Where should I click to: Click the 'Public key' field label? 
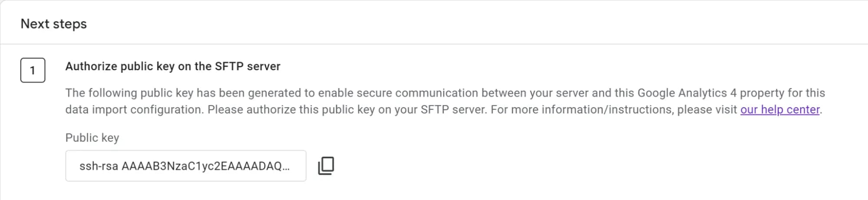pyautogui.click(x=92, y=138)
